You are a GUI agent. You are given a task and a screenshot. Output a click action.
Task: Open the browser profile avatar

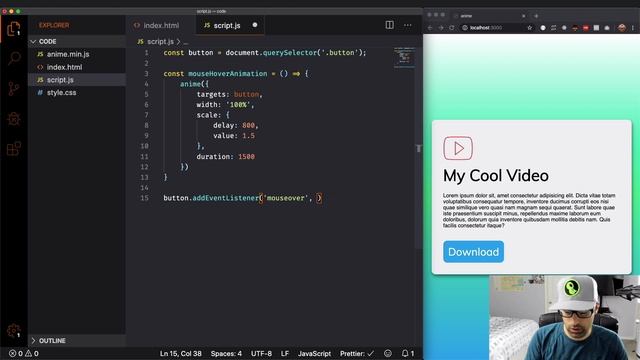[622, 28]
